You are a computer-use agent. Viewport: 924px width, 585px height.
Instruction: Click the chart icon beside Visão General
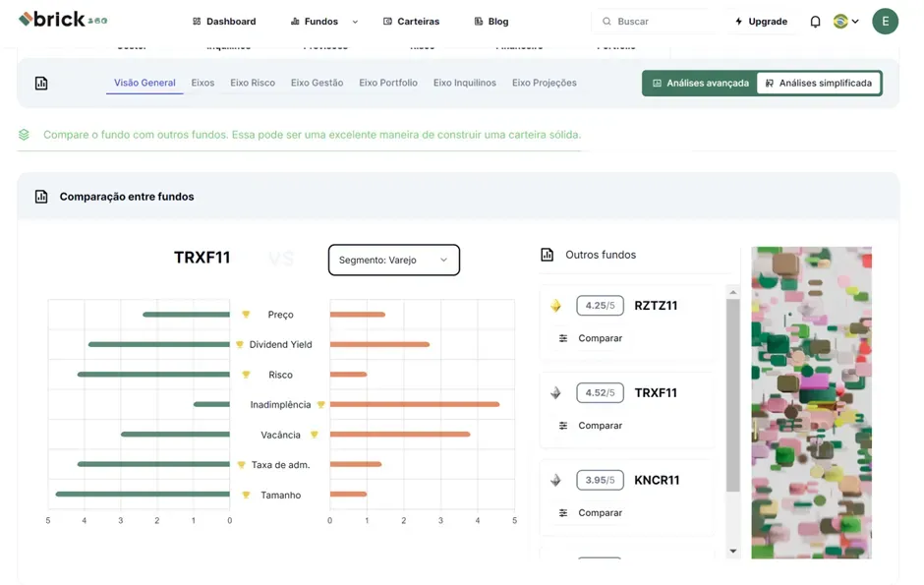[41, 84]
